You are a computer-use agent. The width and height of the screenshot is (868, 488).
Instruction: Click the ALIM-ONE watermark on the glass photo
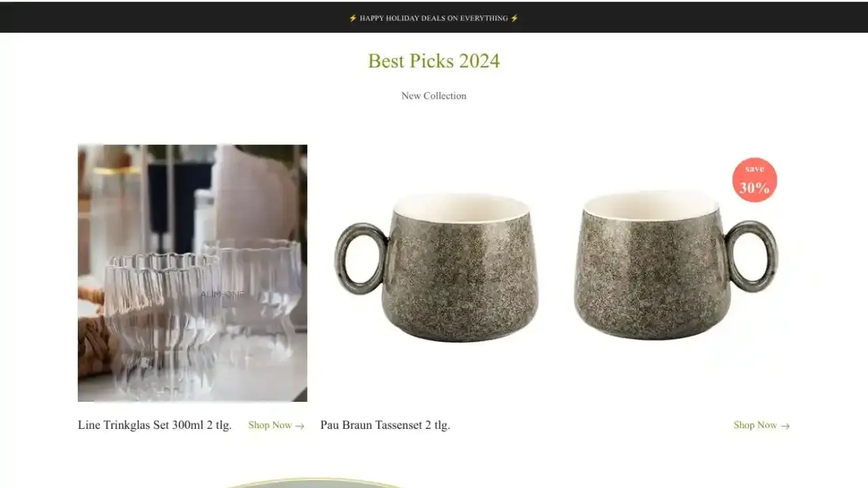[x=223, y=294]
